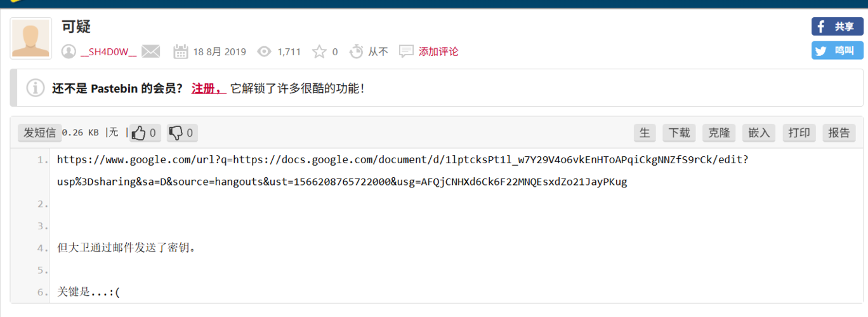Click the comment bubble icon
The height and width of the screenshot is (317, 868).
tap(406, 51)
